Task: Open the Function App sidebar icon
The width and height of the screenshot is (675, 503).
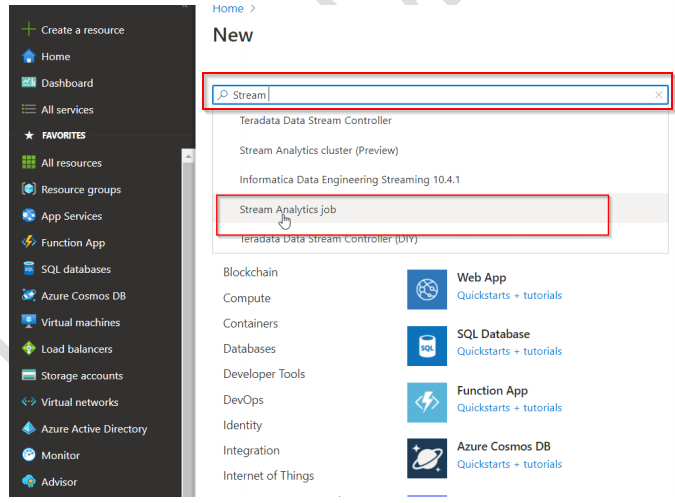Action: click(29, 243)
